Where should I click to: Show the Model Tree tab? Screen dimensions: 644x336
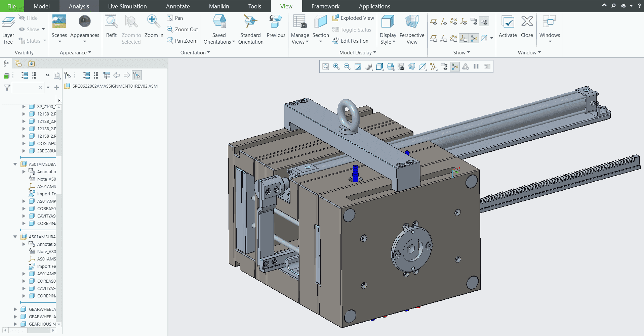(6, 63)
